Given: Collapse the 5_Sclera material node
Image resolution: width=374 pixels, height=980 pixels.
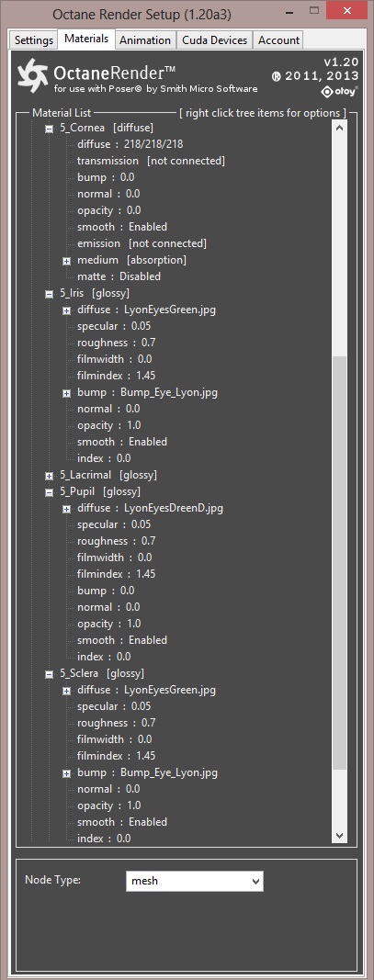Looking at the screenshot, I should coord(49,674).
